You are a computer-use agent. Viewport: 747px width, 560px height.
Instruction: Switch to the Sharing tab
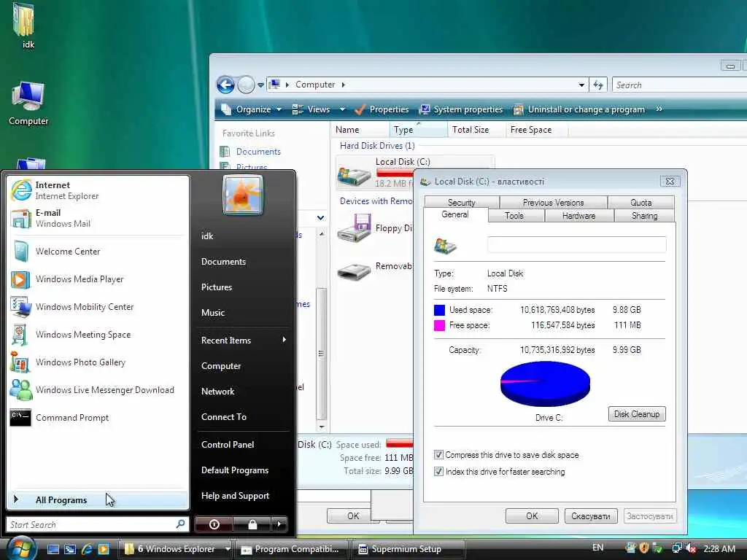point(644,216)
